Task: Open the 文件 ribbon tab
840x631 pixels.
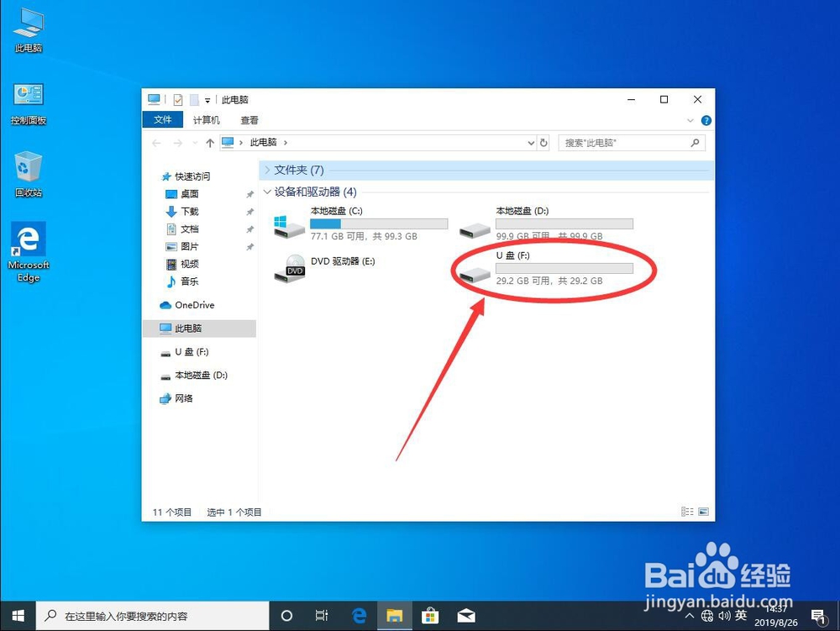Action: (x=162, y=120)
